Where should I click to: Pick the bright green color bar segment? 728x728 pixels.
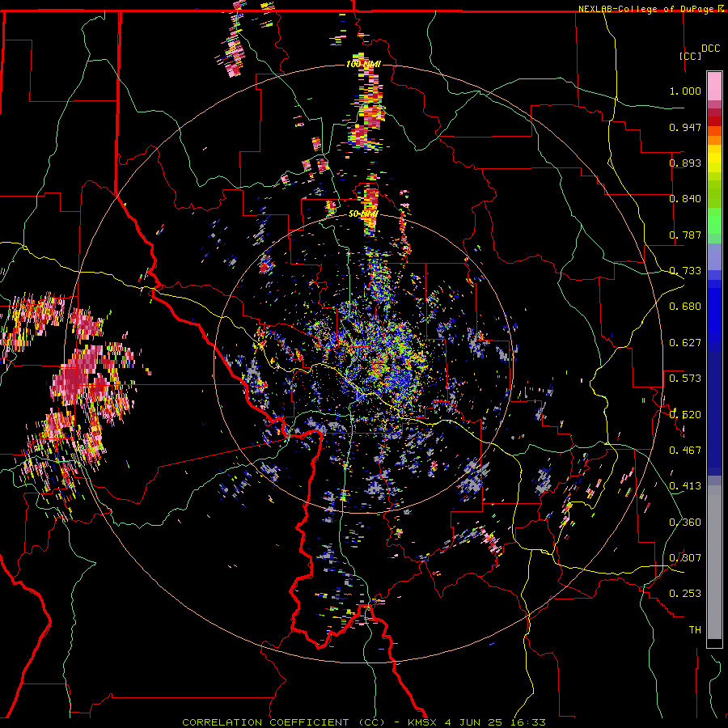point(714,222)
